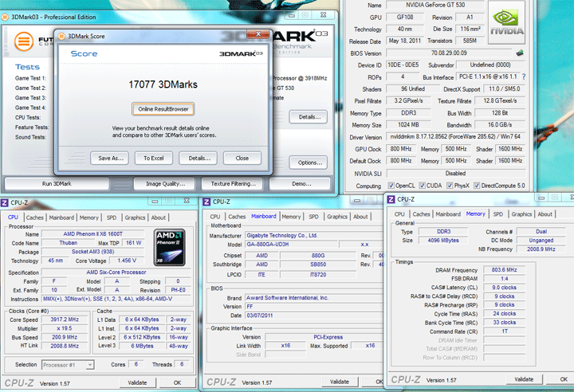Toggle the OpenCL checkbox in GPU-Z
Image resolution: width=574 pixels, height=392 pixels.
[391, 186]
